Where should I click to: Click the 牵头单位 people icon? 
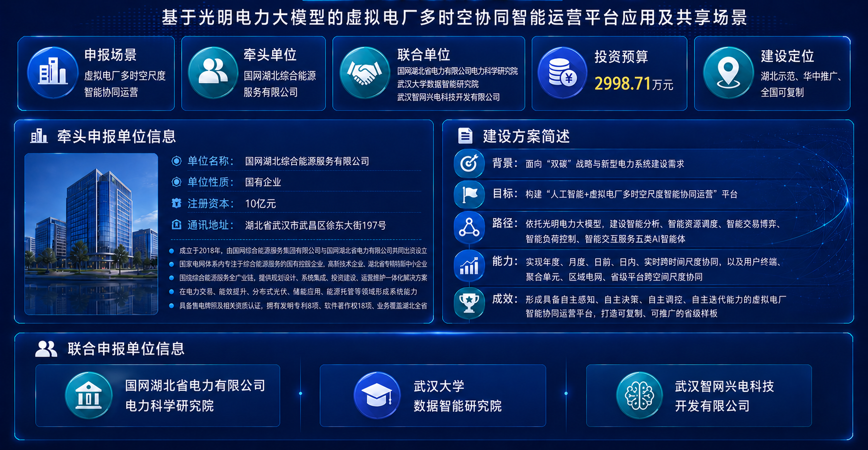(x=213, y=72)
